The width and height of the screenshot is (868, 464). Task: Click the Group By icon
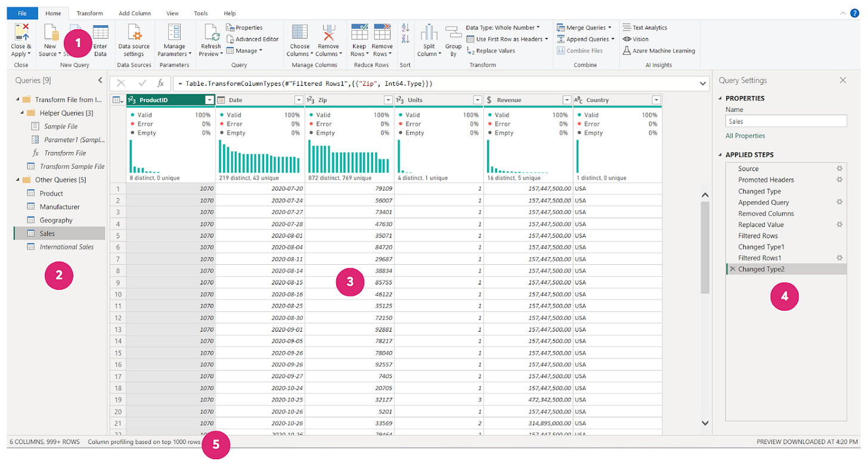tap(453, 33)
